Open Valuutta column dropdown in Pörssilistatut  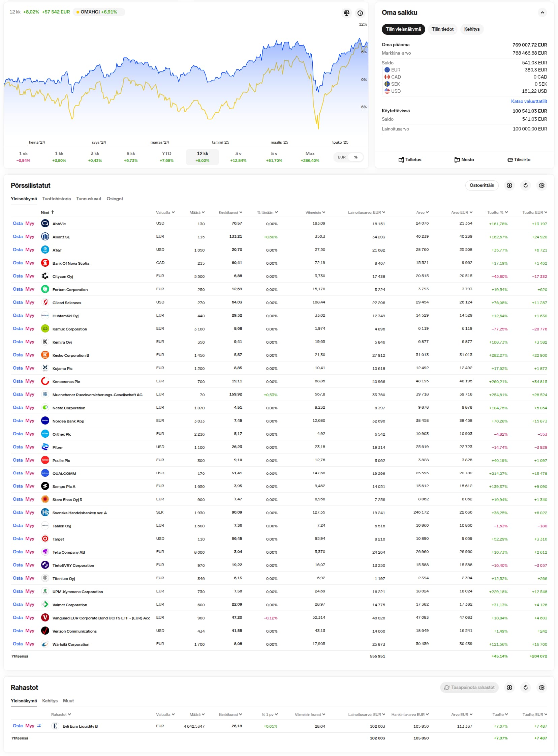165,212
